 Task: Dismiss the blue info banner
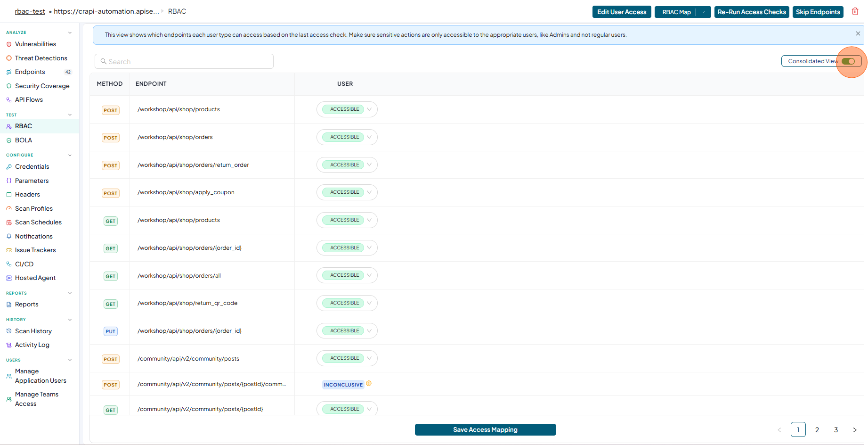tap(858, 33)
